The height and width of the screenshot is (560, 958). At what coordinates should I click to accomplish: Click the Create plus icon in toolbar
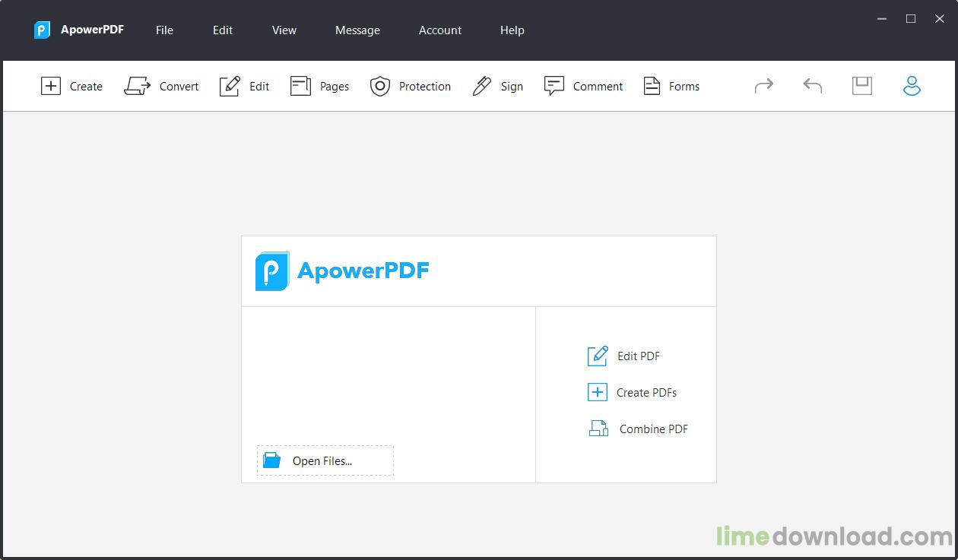coord(50,86)
